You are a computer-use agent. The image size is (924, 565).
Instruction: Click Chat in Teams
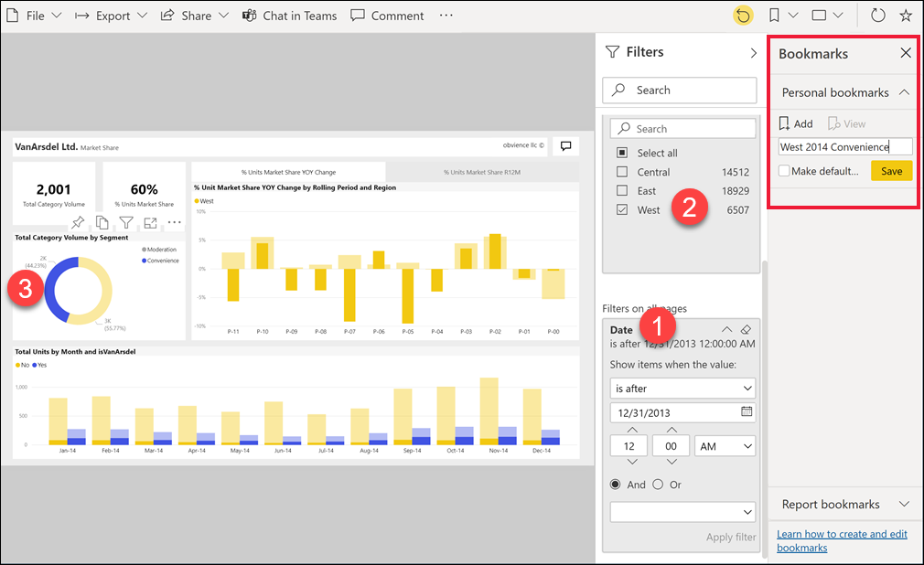coord(289,16)
